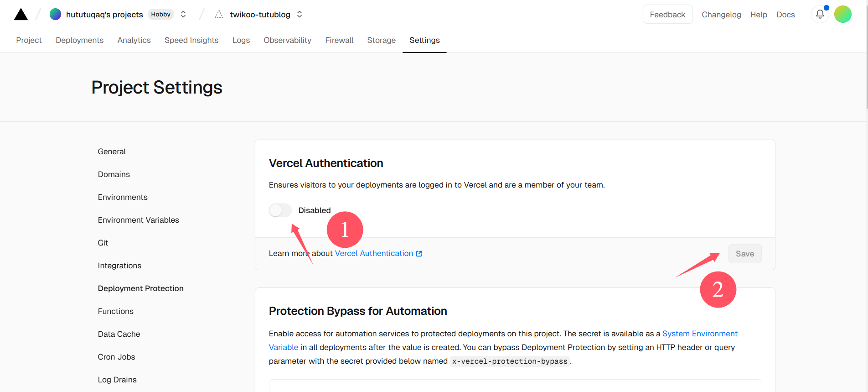Open the Storage tab

[381, 40]
